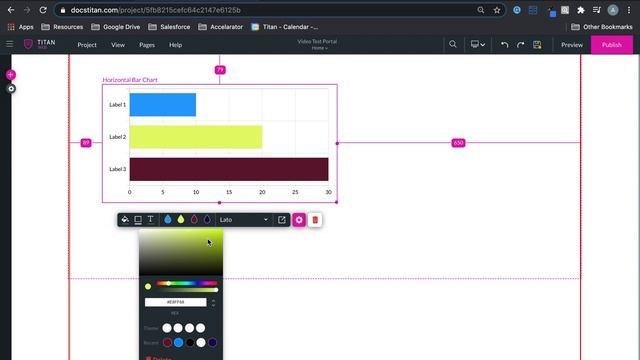Pick the dark purple droplet series color
Screen dimensions: 640x360
[x=207, y=220]
